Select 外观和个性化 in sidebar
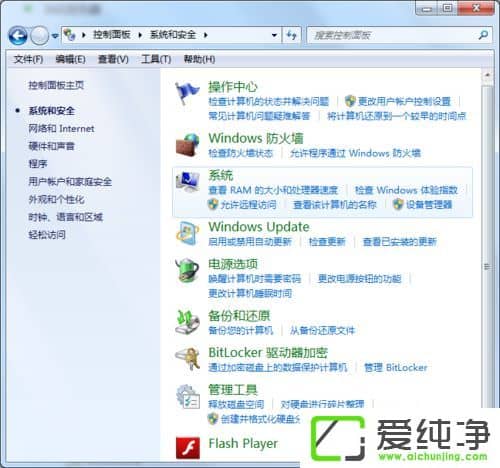Screen dimensions: 500x468 pyautogui.click(x=56, y=199)
